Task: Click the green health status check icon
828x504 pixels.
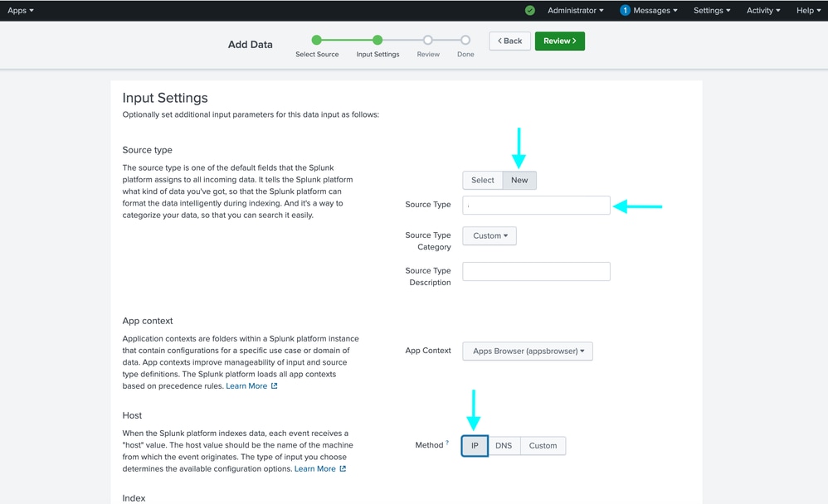Action: click(530, 11)
